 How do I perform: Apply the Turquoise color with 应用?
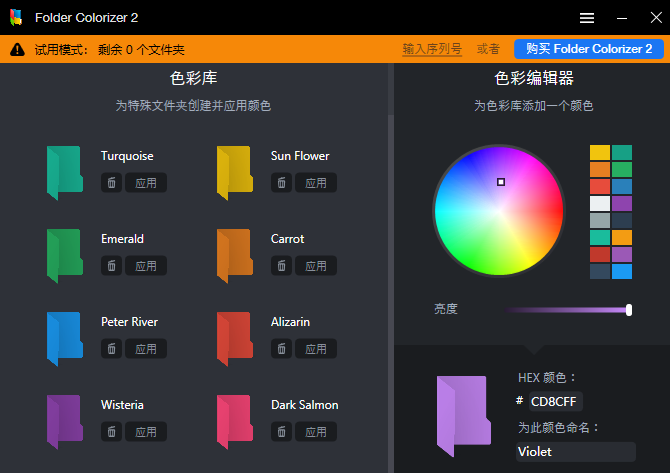point(146,183)
